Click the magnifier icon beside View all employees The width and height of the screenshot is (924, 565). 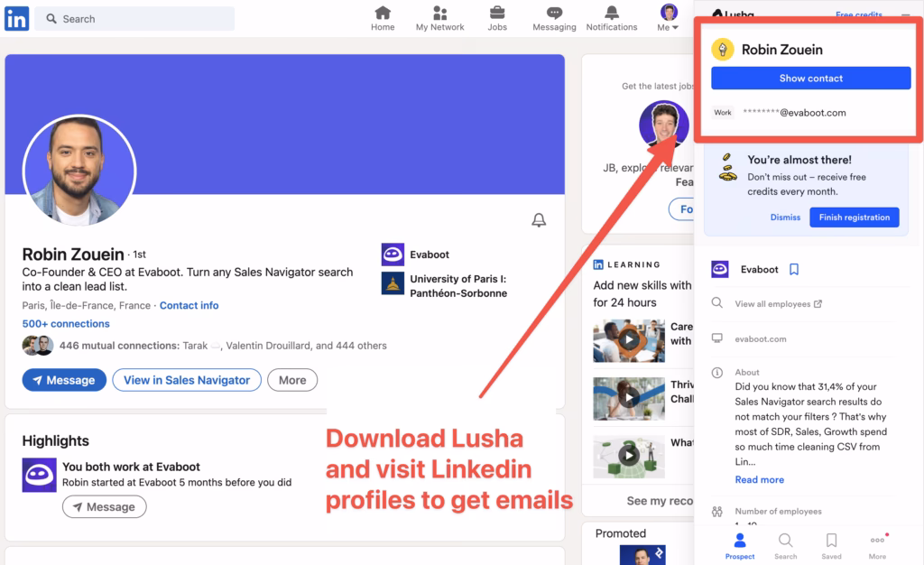[x=717, y=303]
